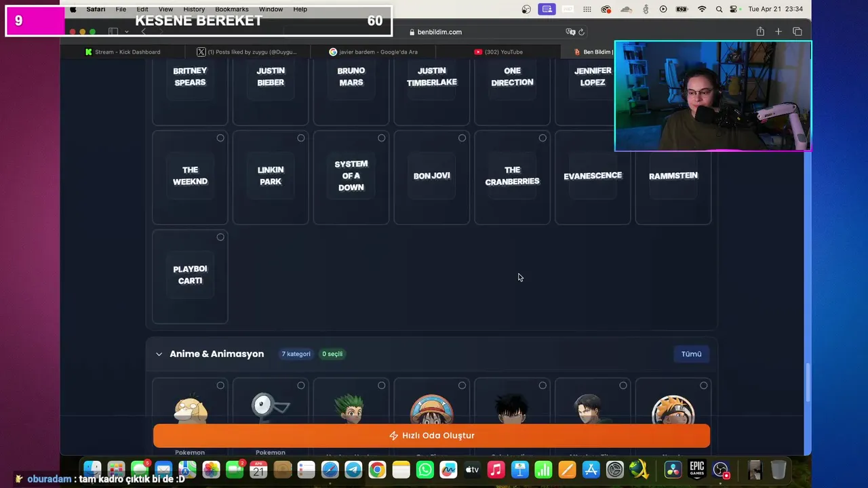Open Freeform app in the dock

[x=448, y=470]
